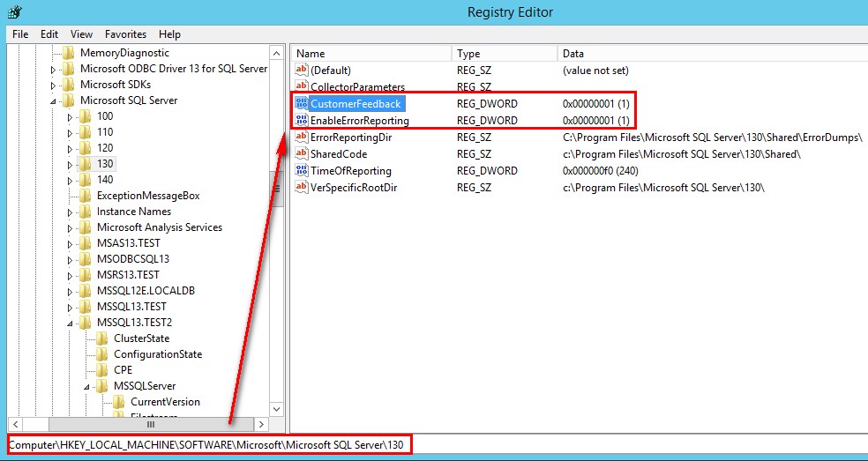Select the MSODBCSQL13 key
Image resolution: width=868 pixels, height=461 pixels.
133,259
